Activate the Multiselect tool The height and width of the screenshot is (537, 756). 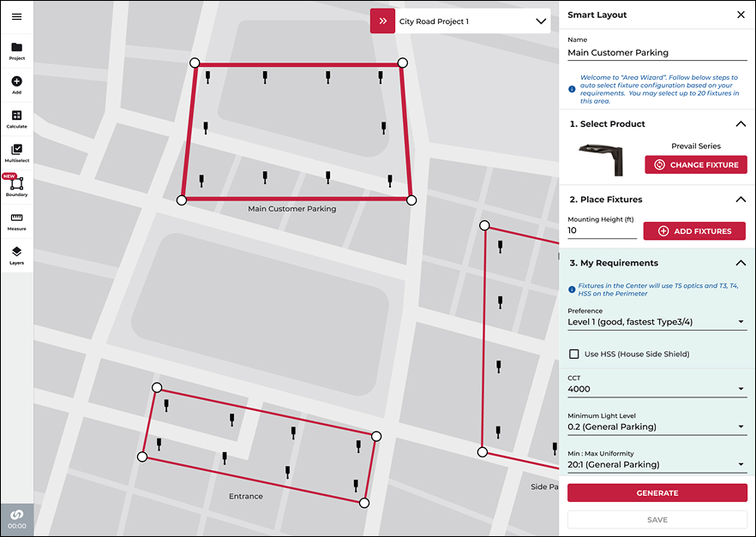click(17, 153)
